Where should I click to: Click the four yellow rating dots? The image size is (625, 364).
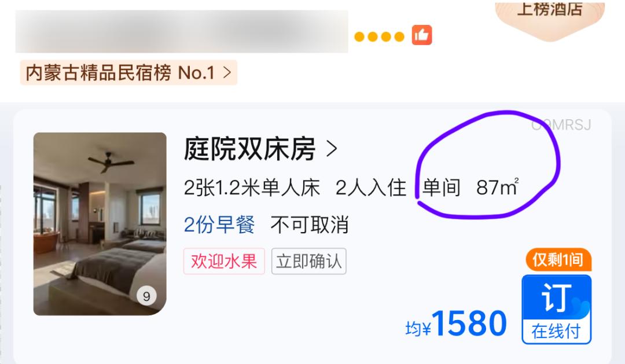tap(379, 36)
